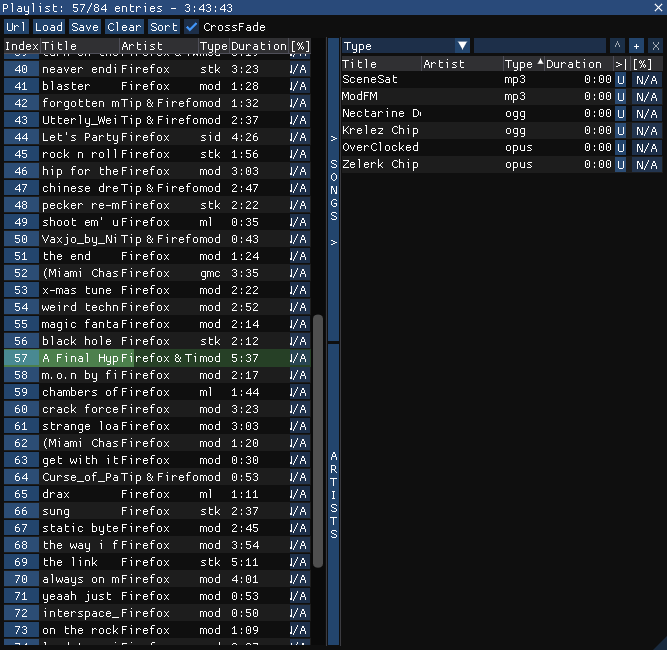Image resolution: width=667 pixels, height=650 pixels.
Task: Click index number 48 pecker re-m
Action: pos(21,205)
